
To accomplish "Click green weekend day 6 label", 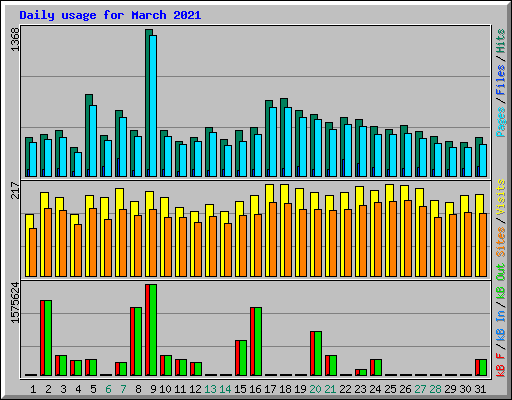I will point(108,389).
